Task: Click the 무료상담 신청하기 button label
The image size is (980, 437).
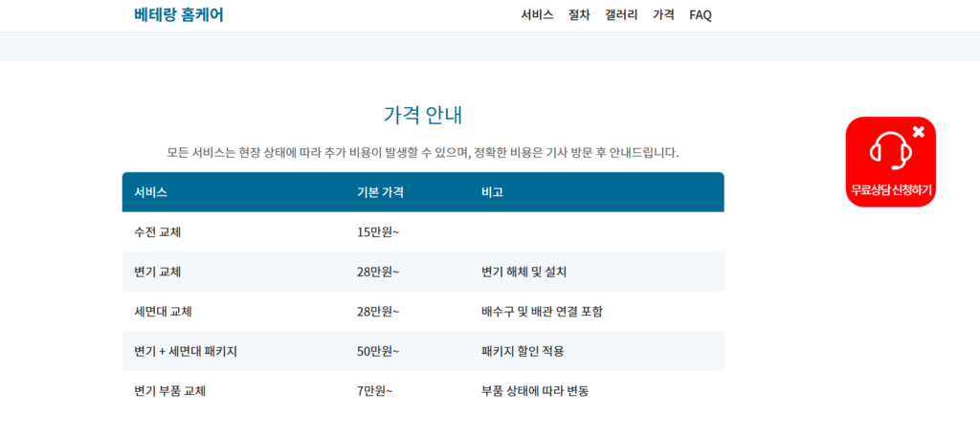Action: 891,190
